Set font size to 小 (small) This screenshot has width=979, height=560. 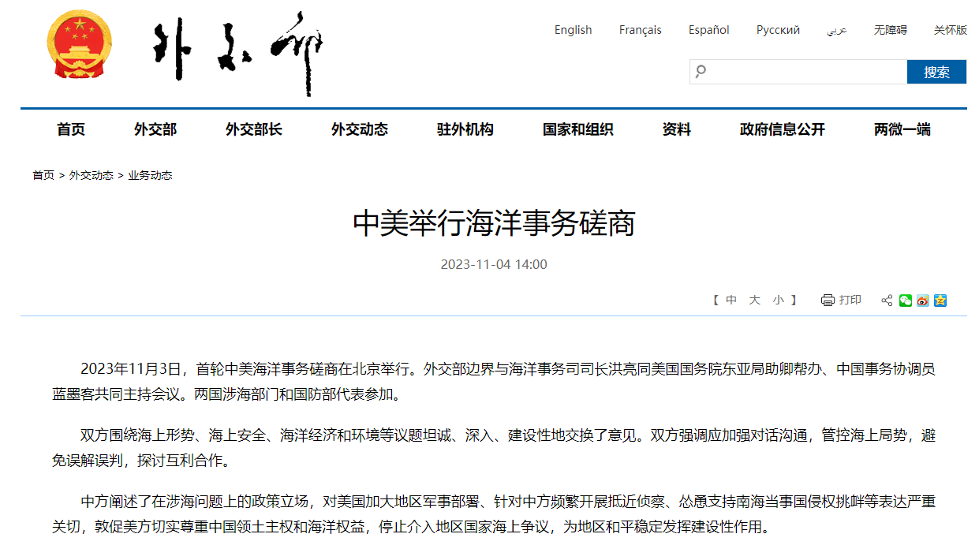778,300
